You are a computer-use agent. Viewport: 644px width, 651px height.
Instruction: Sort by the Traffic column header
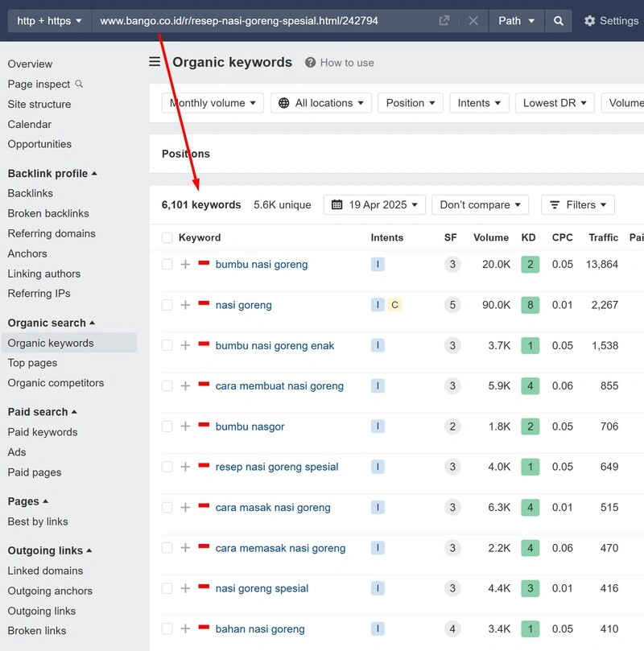603,237
